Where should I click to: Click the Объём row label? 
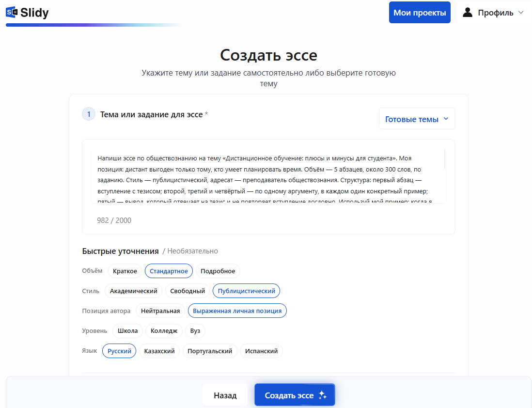point(92,270)
